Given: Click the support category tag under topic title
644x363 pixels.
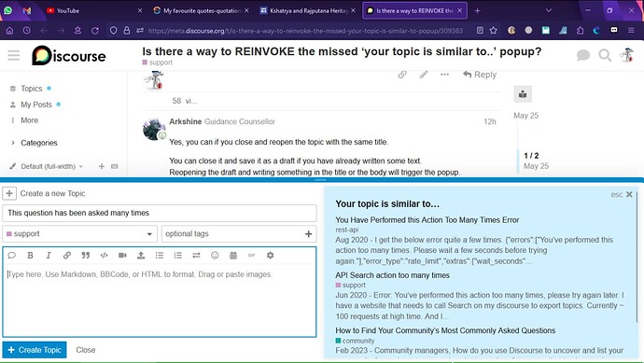Looking at the screenshot, I should pyautogui.click(x=158, y=63).
